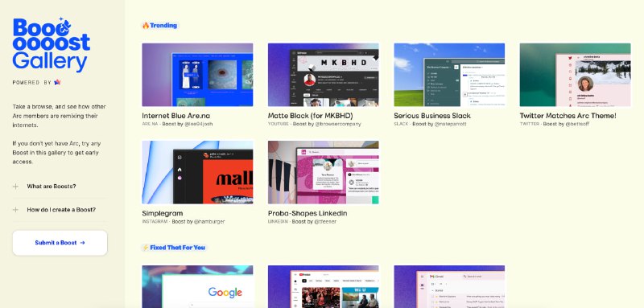Click the TWITTER Boost by @bettsoff credit
Viewport: 644px width, 308px height.
tap(555, 124)
